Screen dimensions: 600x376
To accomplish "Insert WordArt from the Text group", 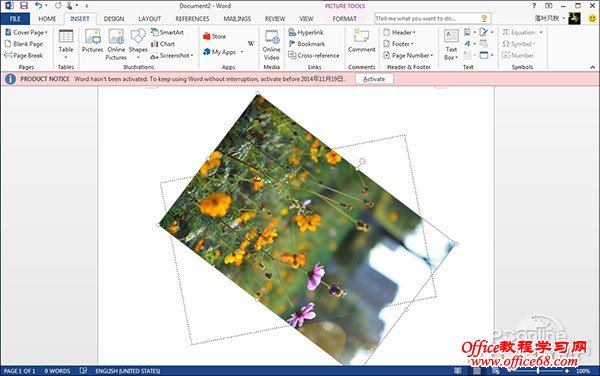I will click(x=467, y=44).
